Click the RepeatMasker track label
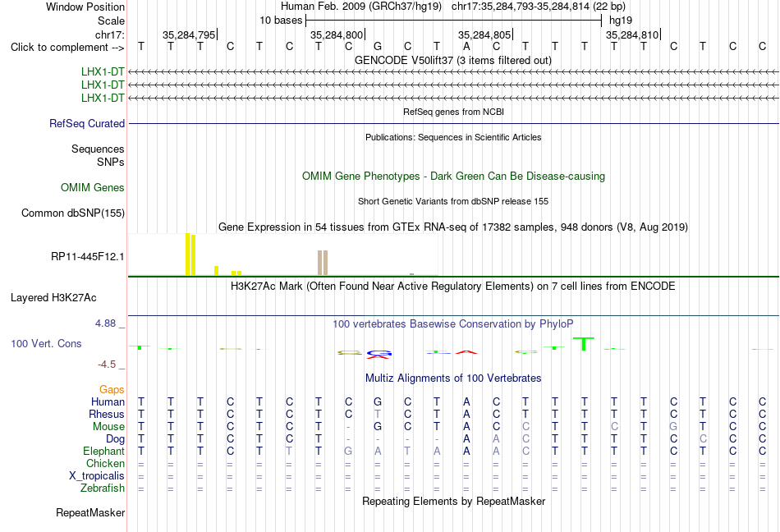Image resolution: width=780 pixels, height=532 pixels. click(x=90, y=512)
